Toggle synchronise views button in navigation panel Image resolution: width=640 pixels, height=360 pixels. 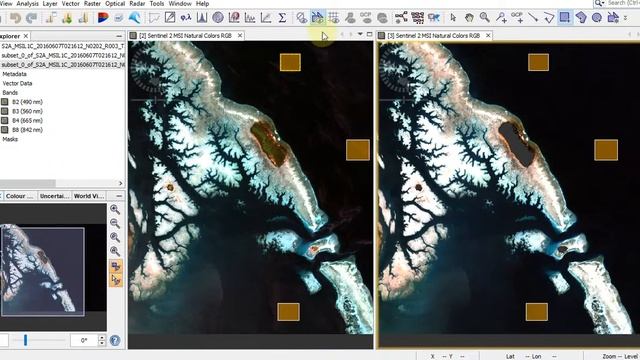click(116, 266)
